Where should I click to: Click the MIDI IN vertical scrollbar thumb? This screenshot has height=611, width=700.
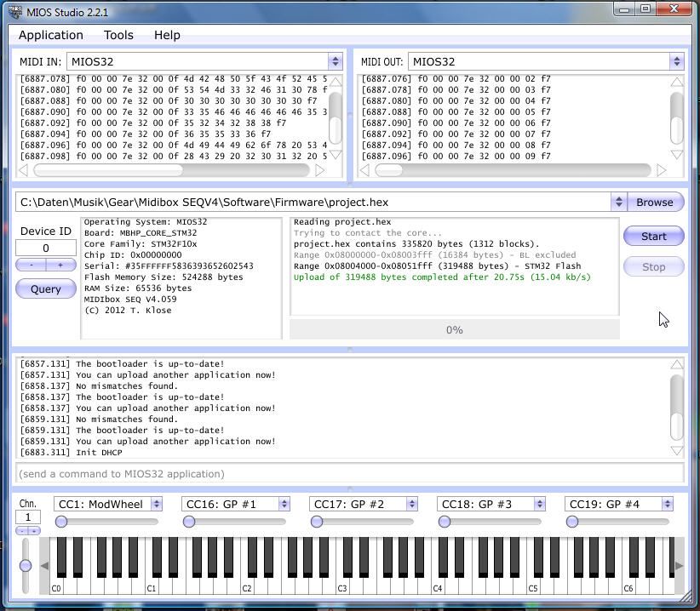pyautogui.click(x=336, y=130)
